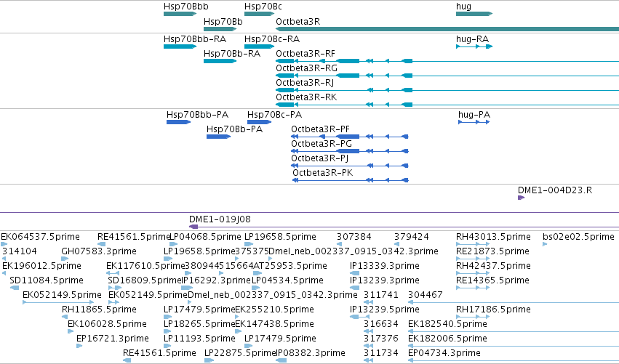Pick the RH17186.5prime EST

(x=473, y=317)
